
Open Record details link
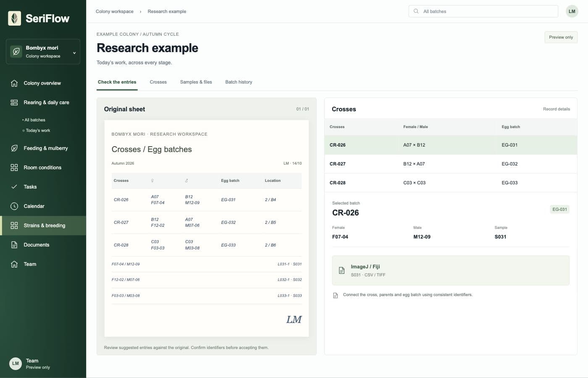[556, 109]
